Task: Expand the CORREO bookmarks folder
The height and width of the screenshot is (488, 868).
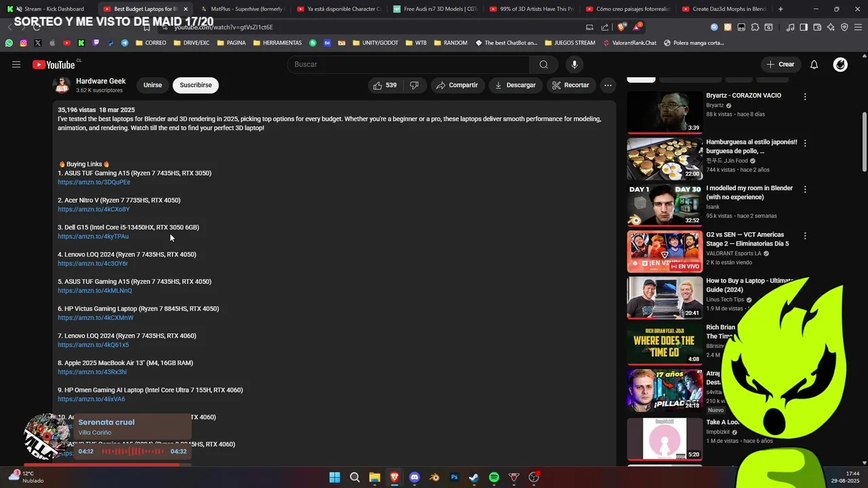Action: coord(151,43)
